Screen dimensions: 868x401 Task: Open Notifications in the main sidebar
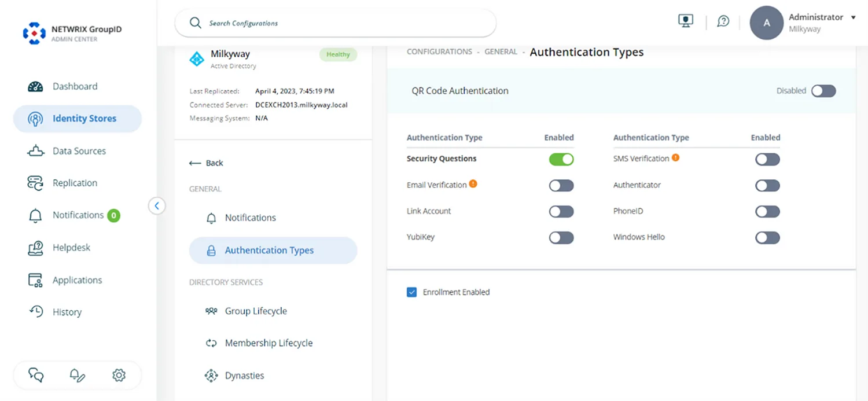(77, 215)
